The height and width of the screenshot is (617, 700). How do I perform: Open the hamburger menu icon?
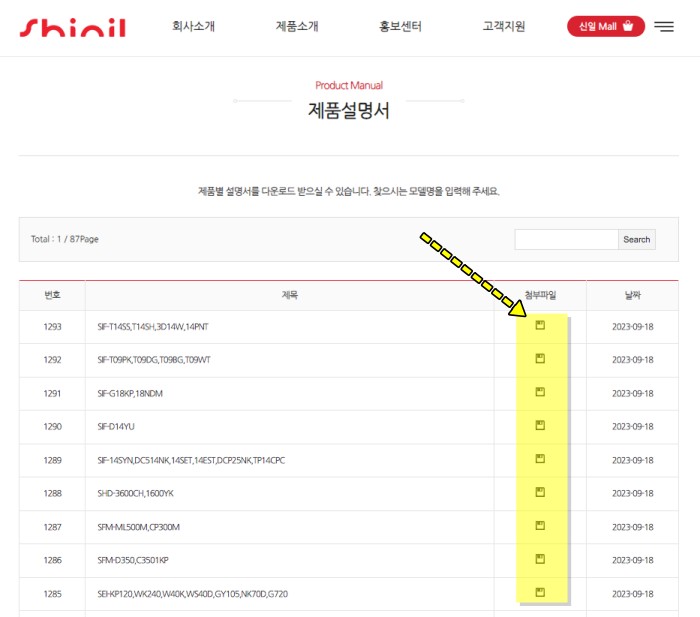[x=664, y=26]
